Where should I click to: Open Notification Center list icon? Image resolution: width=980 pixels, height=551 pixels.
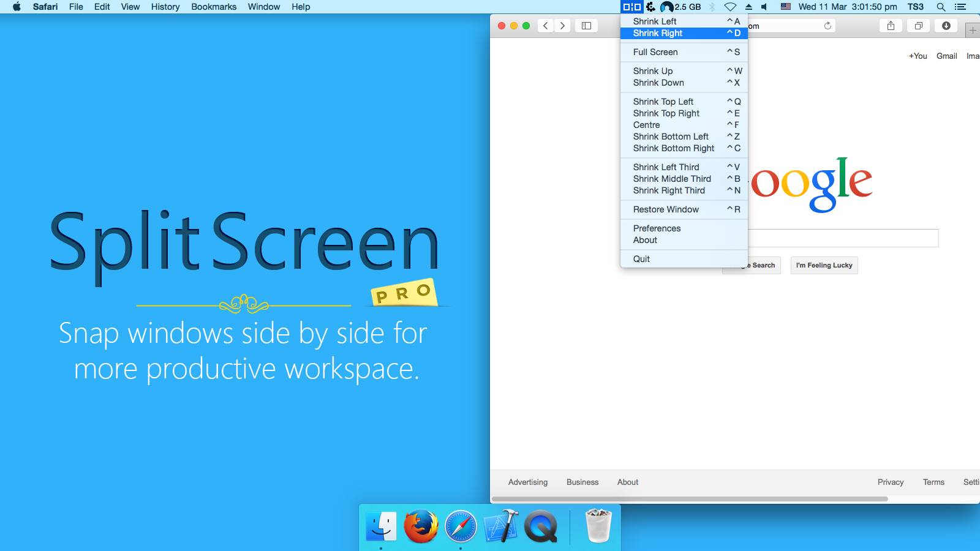coord(960,7)
